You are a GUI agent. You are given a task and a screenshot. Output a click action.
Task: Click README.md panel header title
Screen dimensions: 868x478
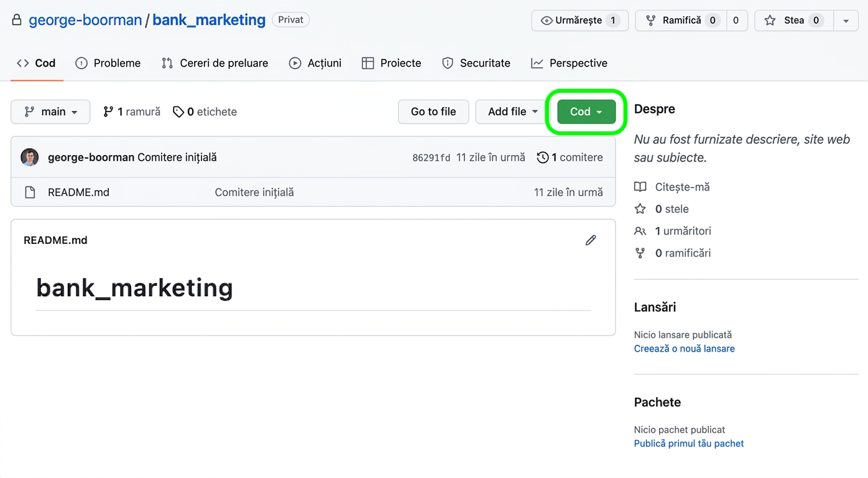(55, 240)
